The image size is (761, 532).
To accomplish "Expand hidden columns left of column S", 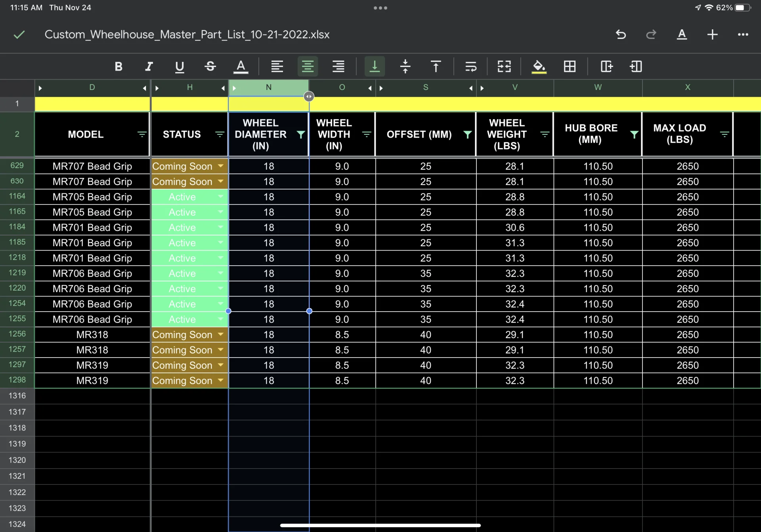I will 381,88.
